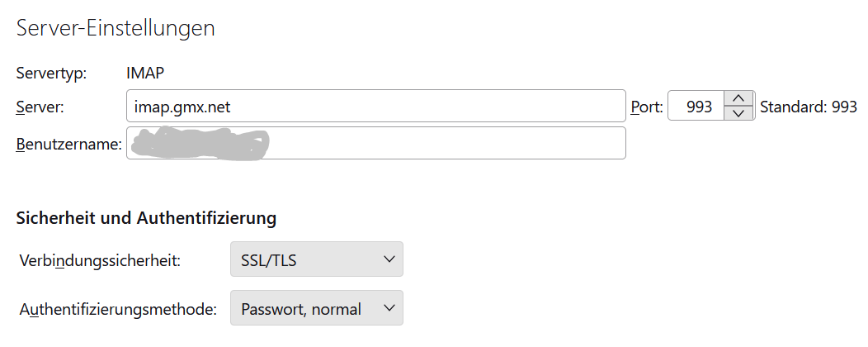Image resolution: width=868 pixels, height=347 pixels.
Task: Increase the port number with up arrow
Action: point(739,98)
